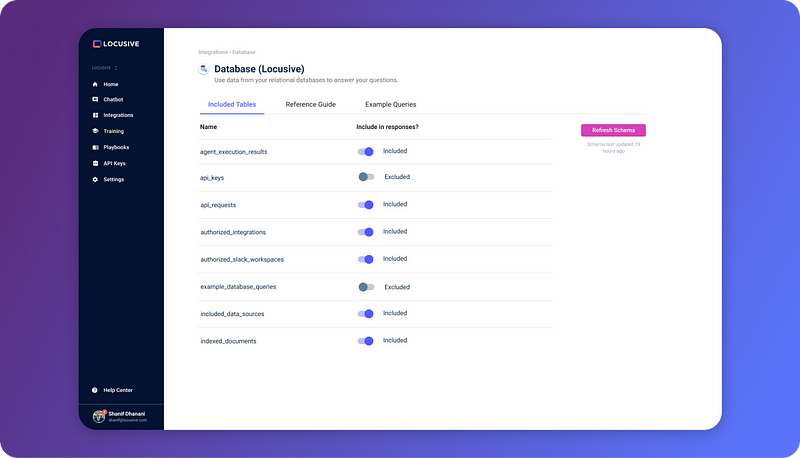The height and width of the screenshot is (458, 800).
Task: Open the Training graduation cap icon
Action: [95, 131]
